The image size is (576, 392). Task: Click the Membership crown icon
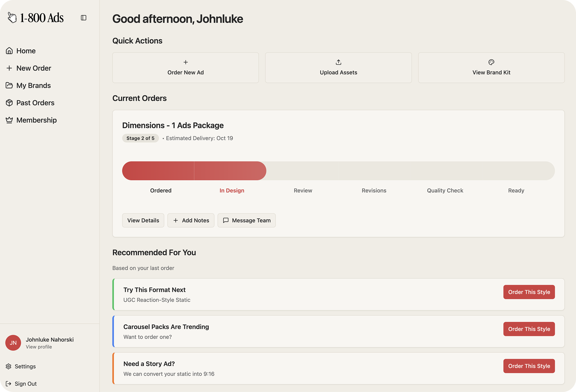pos(9,120)
